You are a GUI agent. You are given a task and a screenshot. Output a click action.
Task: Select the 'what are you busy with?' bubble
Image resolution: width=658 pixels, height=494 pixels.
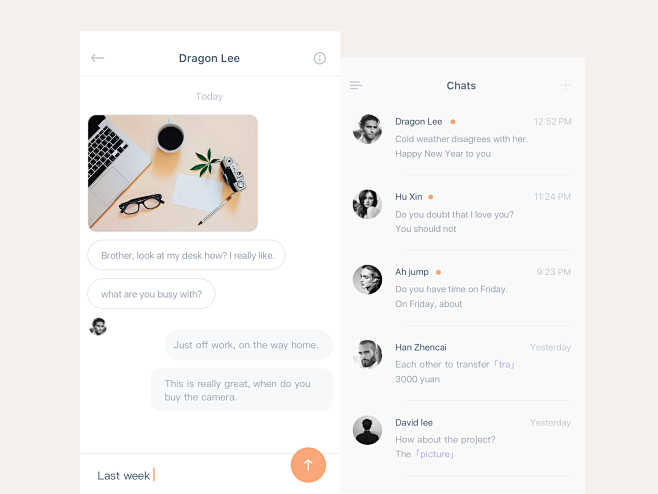point(151,294)
